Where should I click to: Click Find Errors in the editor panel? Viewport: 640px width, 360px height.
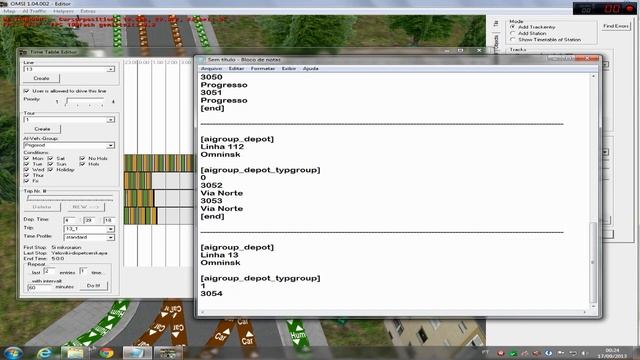tap(616, 26)
